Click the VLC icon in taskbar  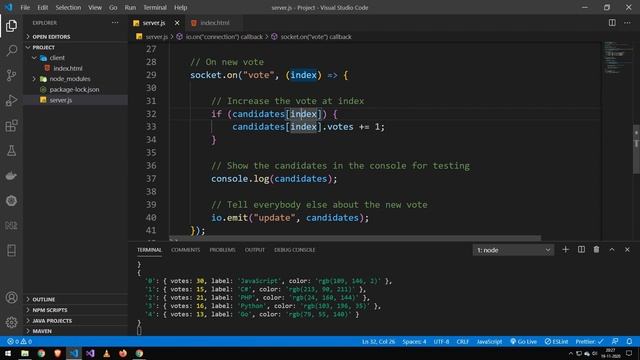[x=107, y=353]
